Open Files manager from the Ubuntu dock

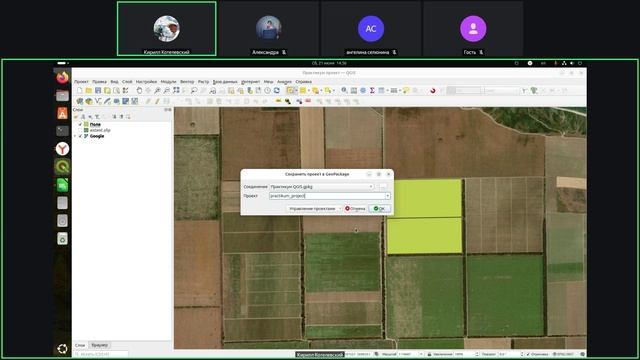[x=62, y=96]
